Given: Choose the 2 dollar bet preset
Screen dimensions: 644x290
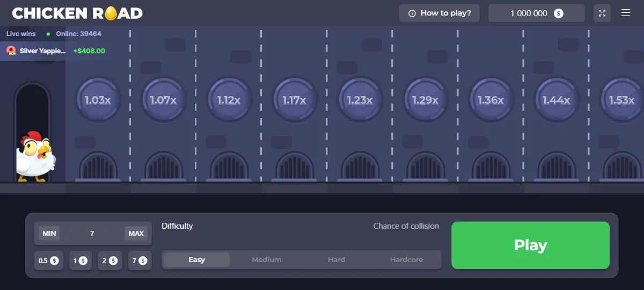Looking at the screenshot, I should [x=109, y=260].
